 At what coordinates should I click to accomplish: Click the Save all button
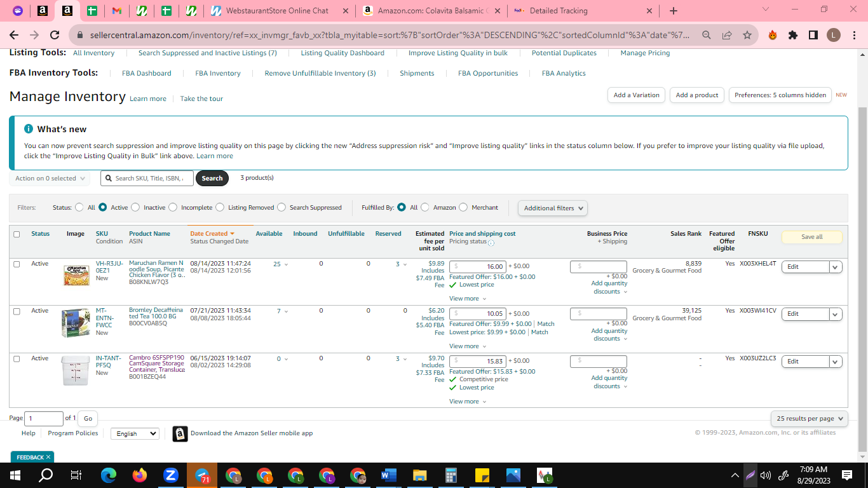[x=811, y=237]
